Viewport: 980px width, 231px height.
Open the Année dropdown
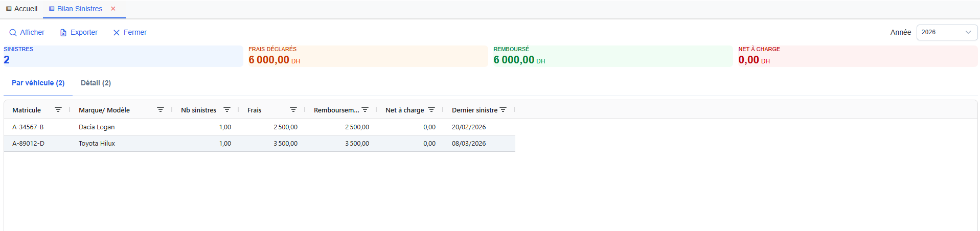[x=946, y=32]
